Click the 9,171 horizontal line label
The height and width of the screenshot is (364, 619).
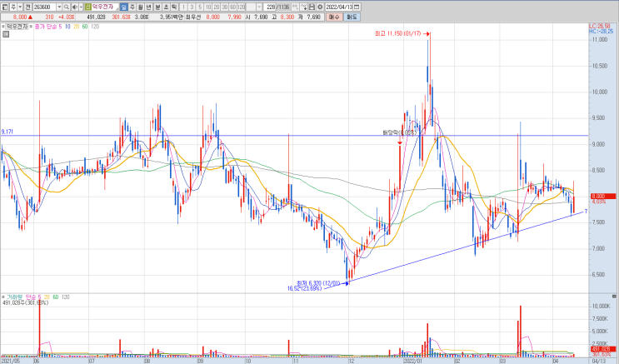coord(7,132)
